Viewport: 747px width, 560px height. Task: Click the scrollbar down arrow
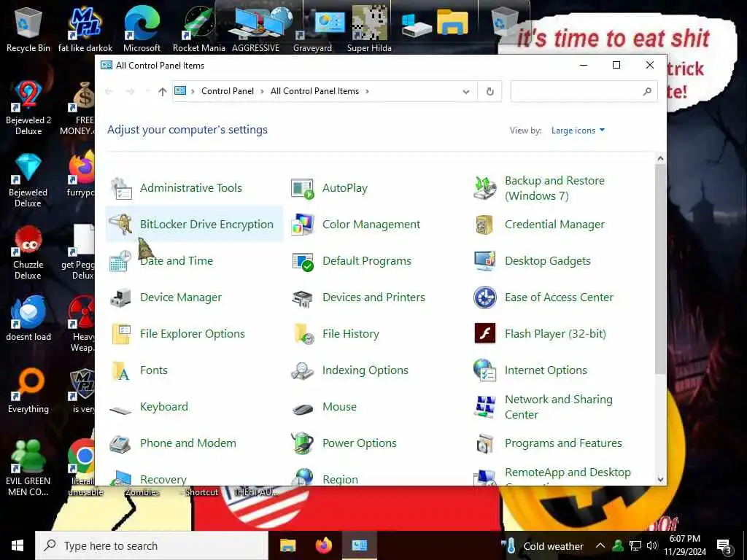tap(660, 480)
